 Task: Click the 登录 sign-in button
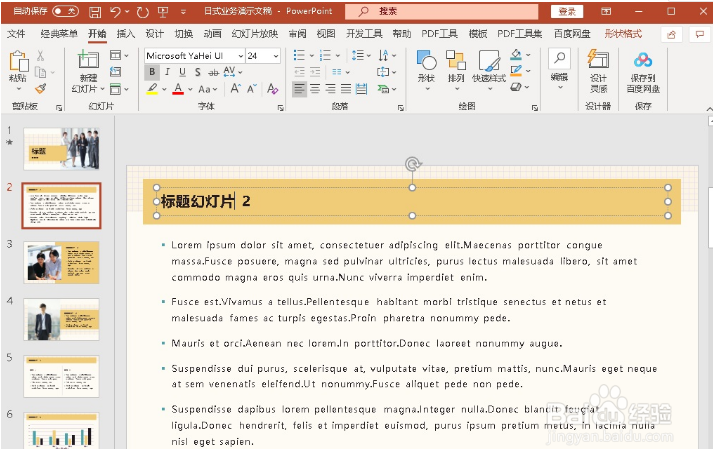[567, 11]
